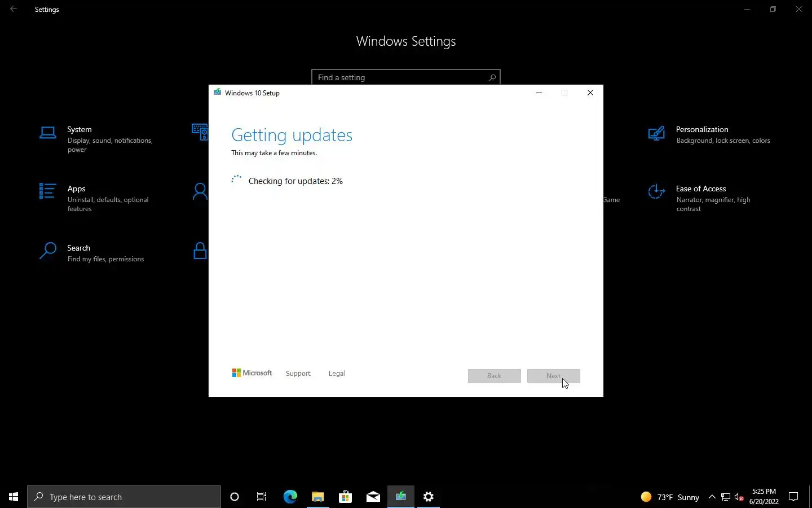This screenshot has height=508, width=812.
Task: Select Windows 10 Setup taskbar icon
Action: click(x=401, y=497)
